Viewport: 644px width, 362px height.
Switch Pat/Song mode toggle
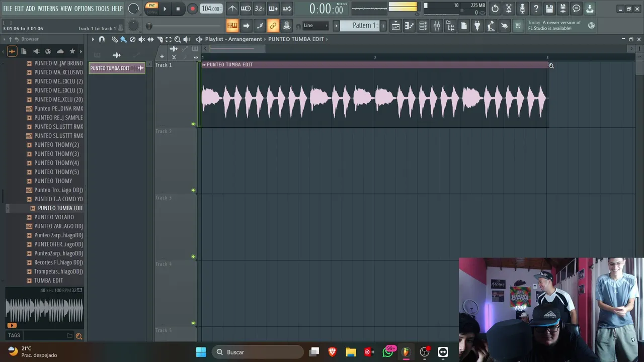(x=151, y=9)
